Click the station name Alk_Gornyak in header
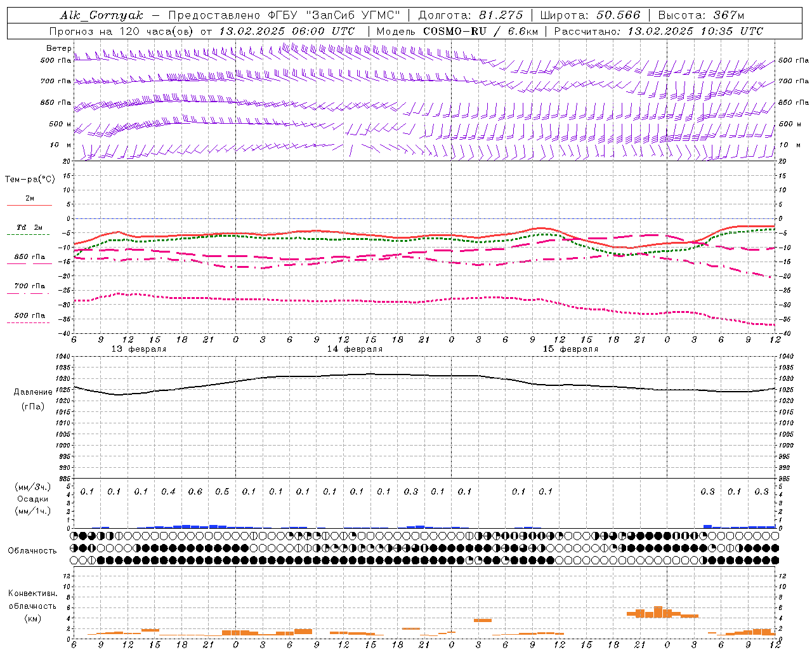The width and height of the screenshot is (812, 650). (x=101, y=15)
